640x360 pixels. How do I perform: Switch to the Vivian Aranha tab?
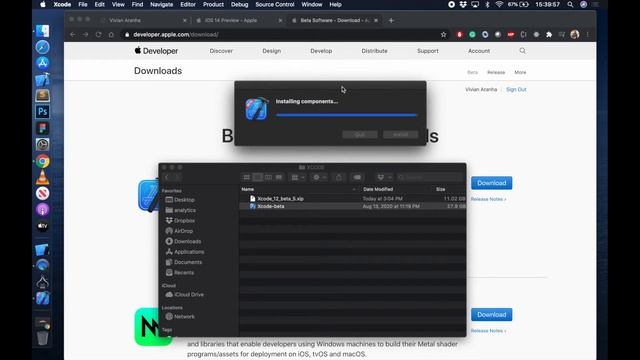click(143, 20)
